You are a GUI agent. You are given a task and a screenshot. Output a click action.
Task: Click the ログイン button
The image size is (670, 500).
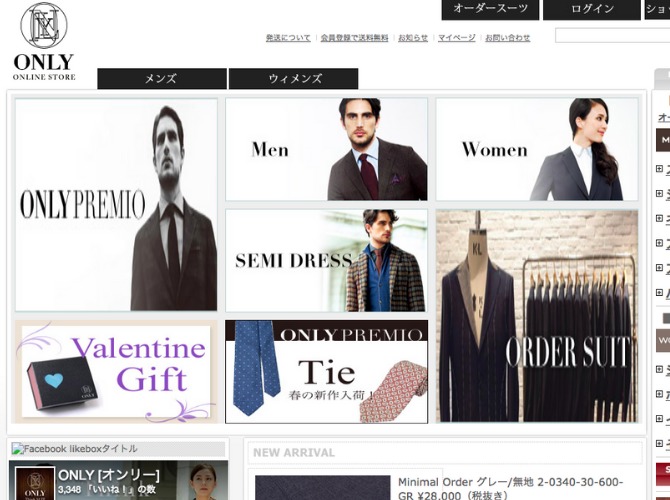coord(592,9)
